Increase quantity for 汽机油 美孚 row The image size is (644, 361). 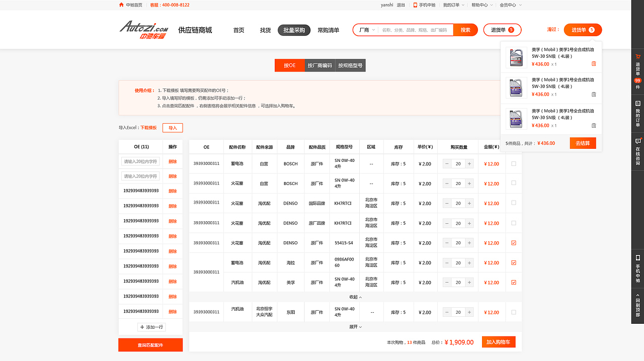pos(469,283)
